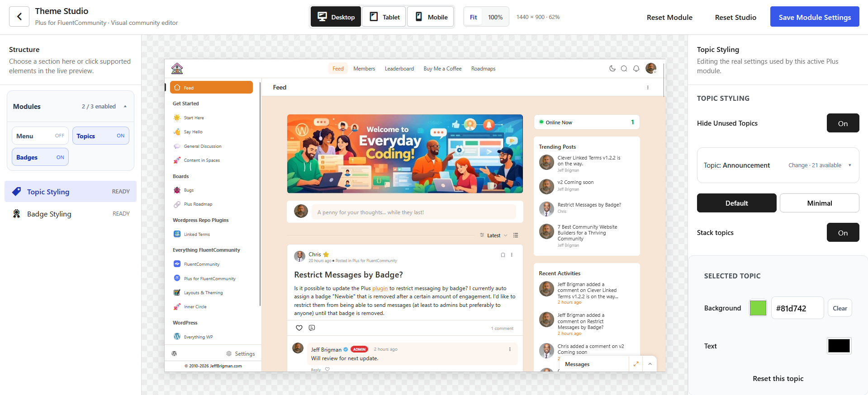The width and height of the screenshot is (868, 395).
Task: Click Save Module Settings
Action: (x=815, y=17)
